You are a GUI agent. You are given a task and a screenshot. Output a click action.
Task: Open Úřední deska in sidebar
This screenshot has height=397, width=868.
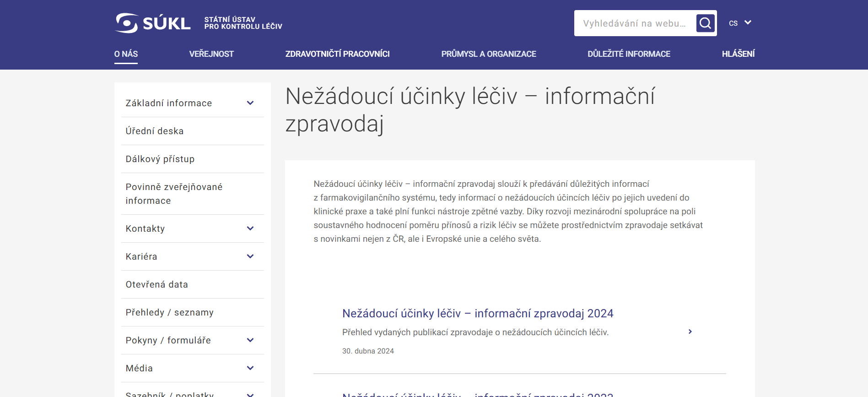coord(155,131)
